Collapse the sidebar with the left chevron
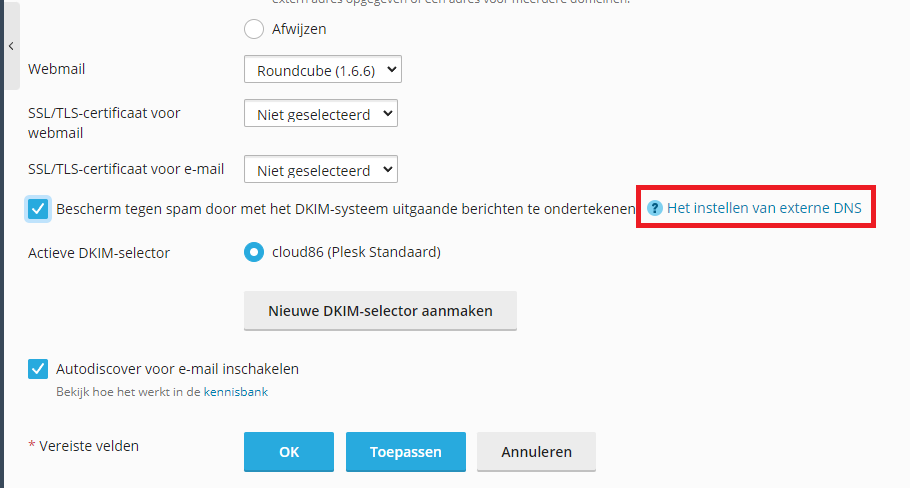The height and width of the screenshot is (488, 910). tap(11, 46)
